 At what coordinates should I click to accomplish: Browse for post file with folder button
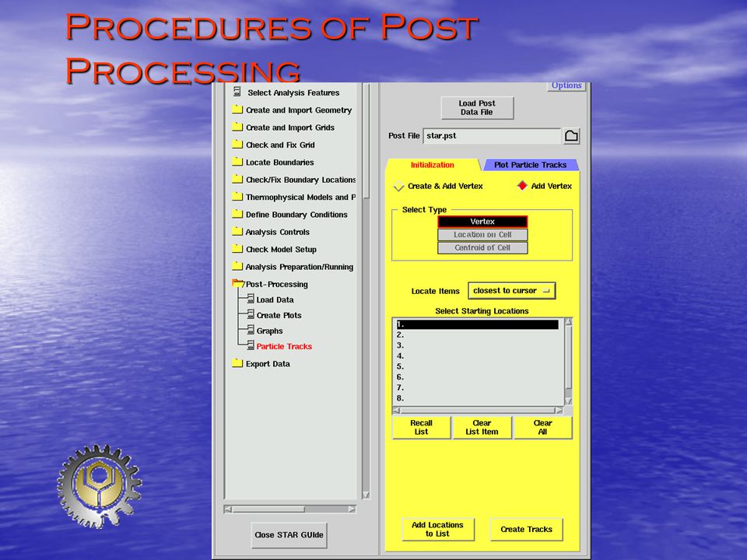(x=571, y=135)
